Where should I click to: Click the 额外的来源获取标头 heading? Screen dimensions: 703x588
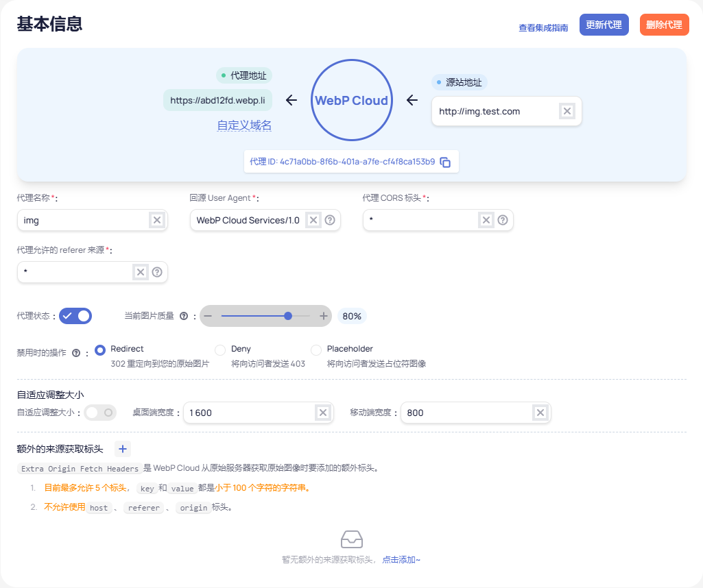coord(60,449)
